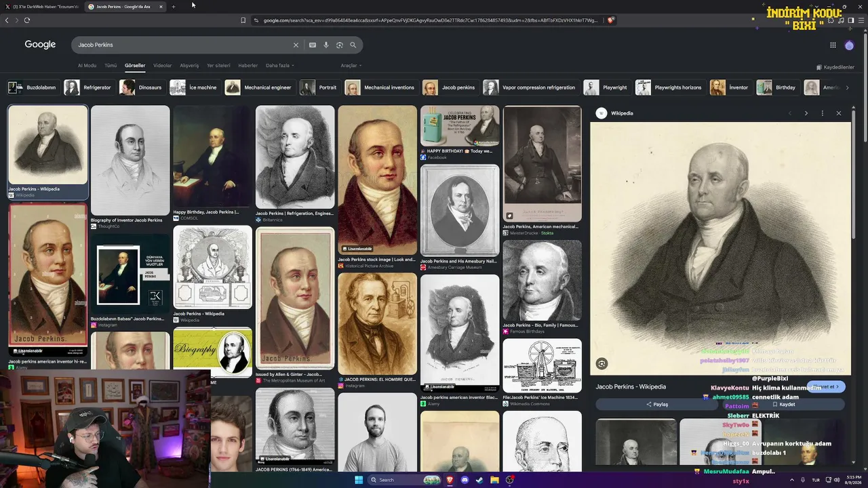868x488 pixels.
Task: Open the three-dot menu in preview panel
Action: tap(823, 113)
